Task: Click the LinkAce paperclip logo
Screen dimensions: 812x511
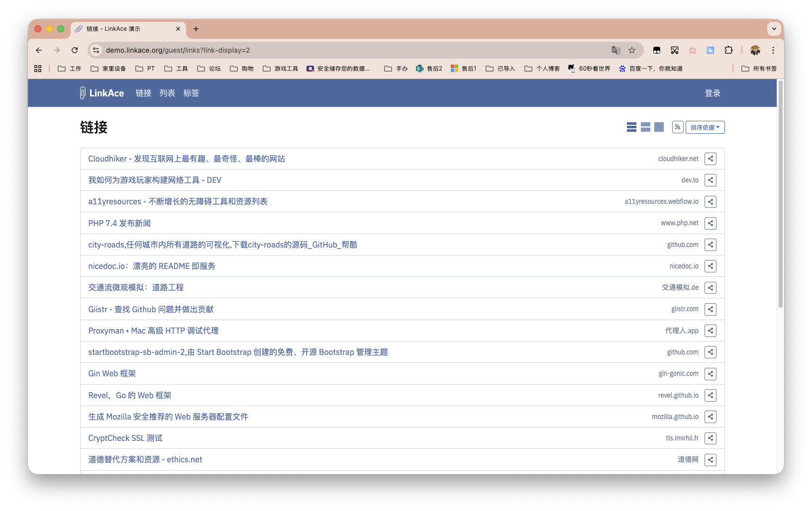Action: click(83, 93)
